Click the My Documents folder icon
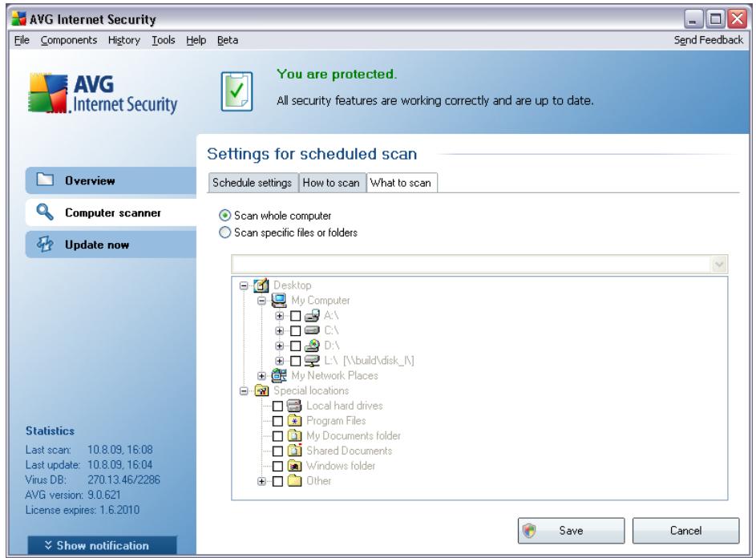The width and height of the screenshot is (756, 558). [294, 435]
